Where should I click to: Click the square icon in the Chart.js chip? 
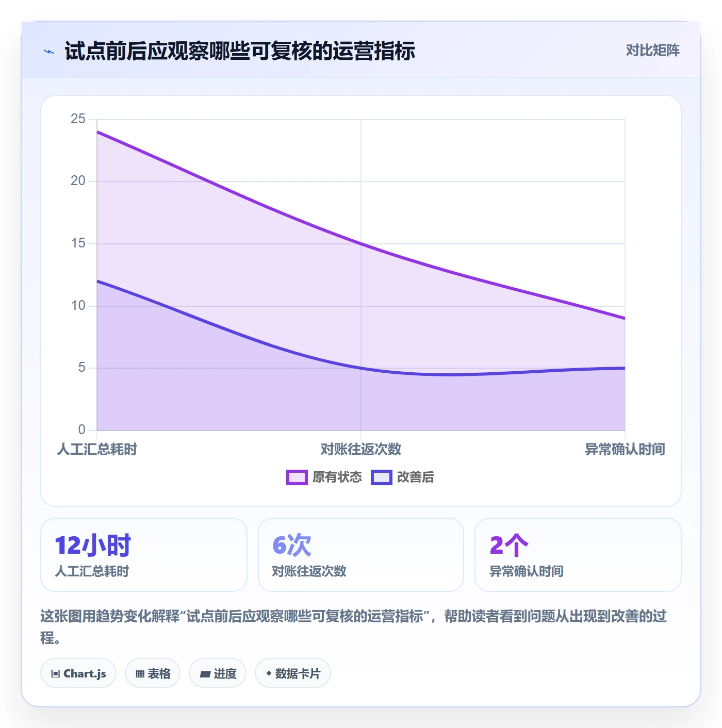coord(56,674)
